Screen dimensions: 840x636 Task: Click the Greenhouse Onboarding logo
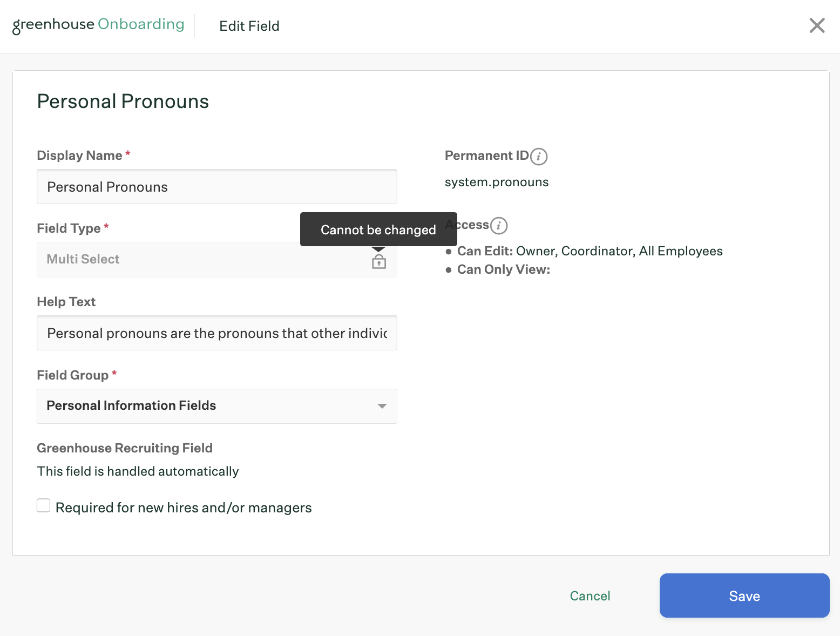pos(98,25)
